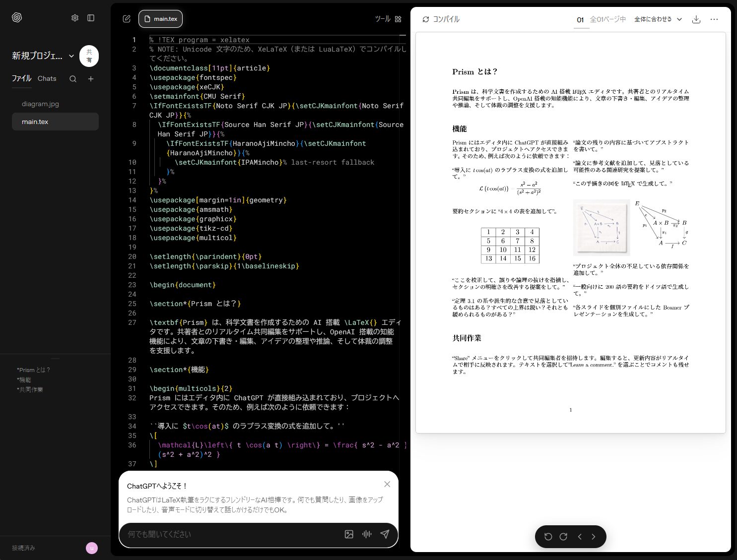
Task: Recompile the document with the コンパイル icon
Action: (426, 19)
